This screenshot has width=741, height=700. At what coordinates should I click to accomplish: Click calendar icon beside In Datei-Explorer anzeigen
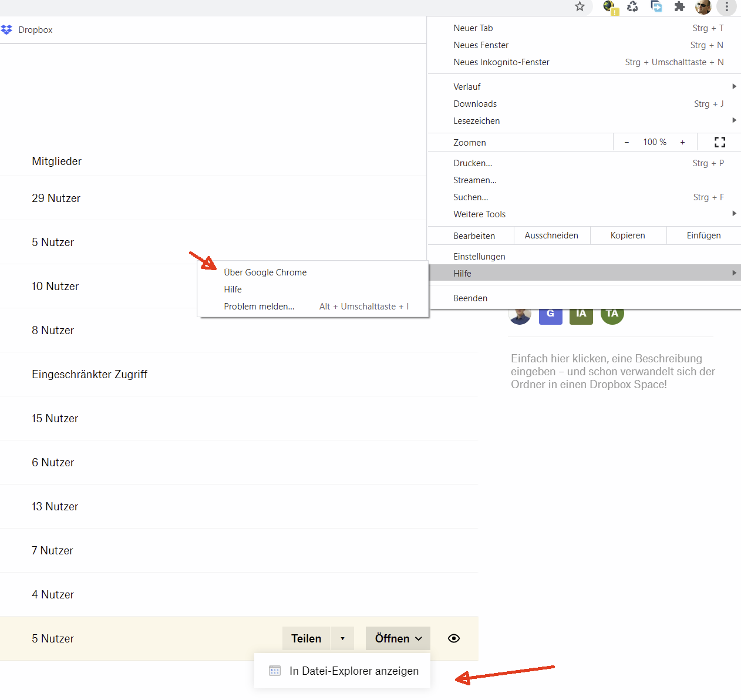(275, 671)
